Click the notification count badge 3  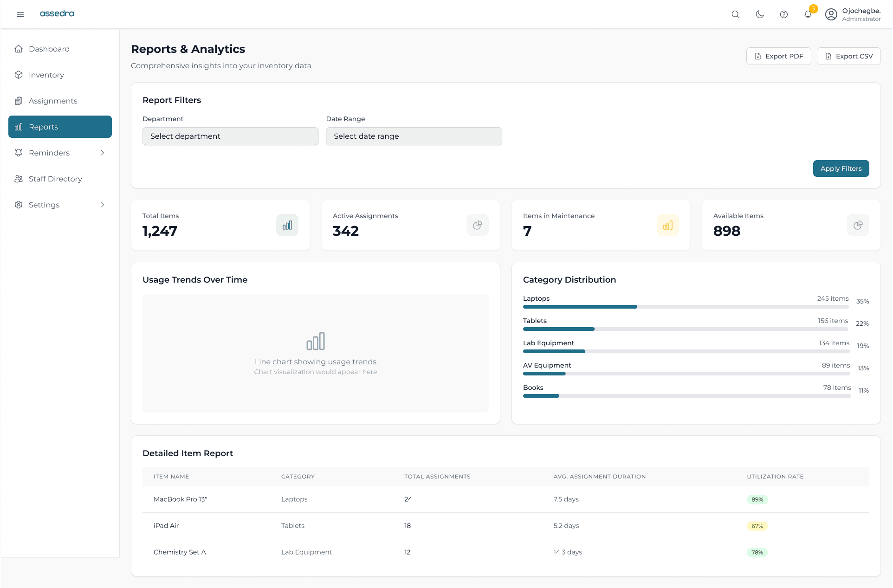(814, 9)
